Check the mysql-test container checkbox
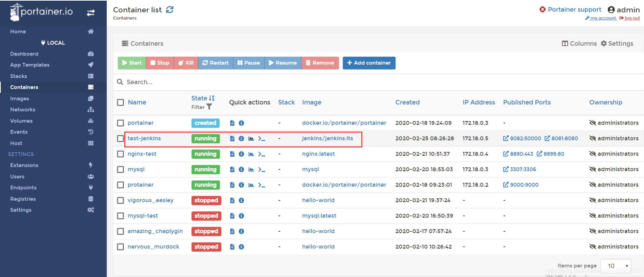Image resolution: width=644 pixels, height=277 pixels. tap(120, 216)
